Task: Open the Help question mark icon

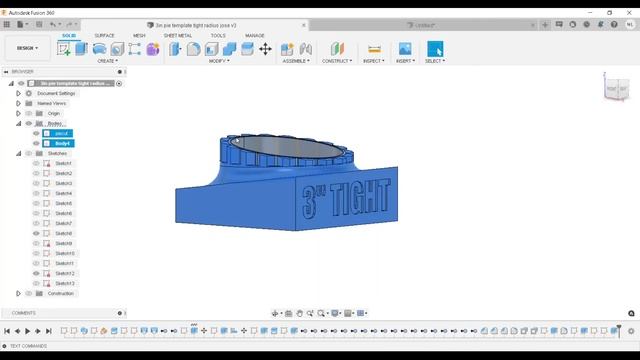Action: coord(614,24)
